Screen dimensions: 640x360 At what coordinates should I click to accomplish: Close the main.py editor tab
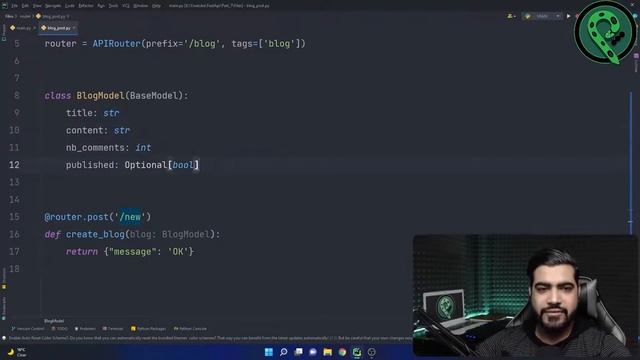34,28
